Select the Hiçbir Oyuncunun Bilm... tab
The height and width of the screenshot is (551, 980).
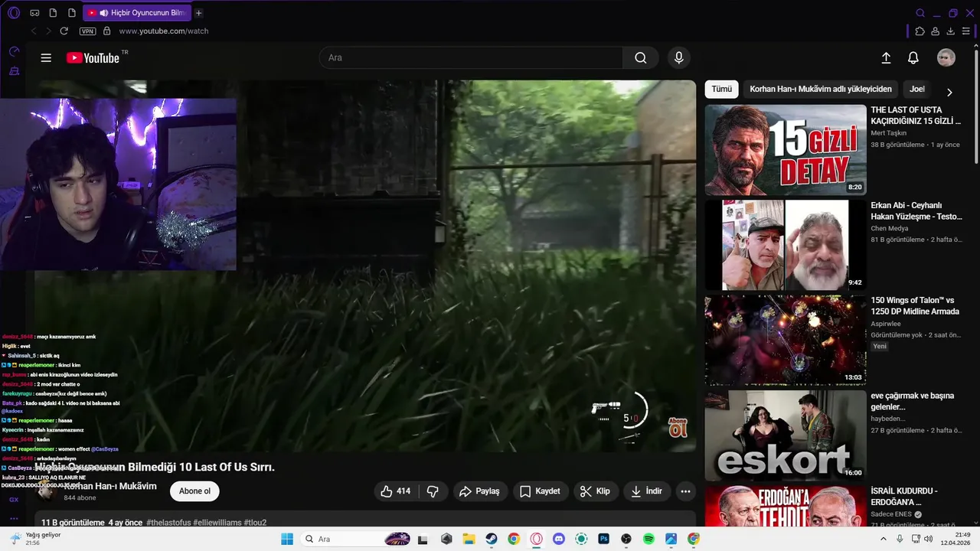pos(136,13)
